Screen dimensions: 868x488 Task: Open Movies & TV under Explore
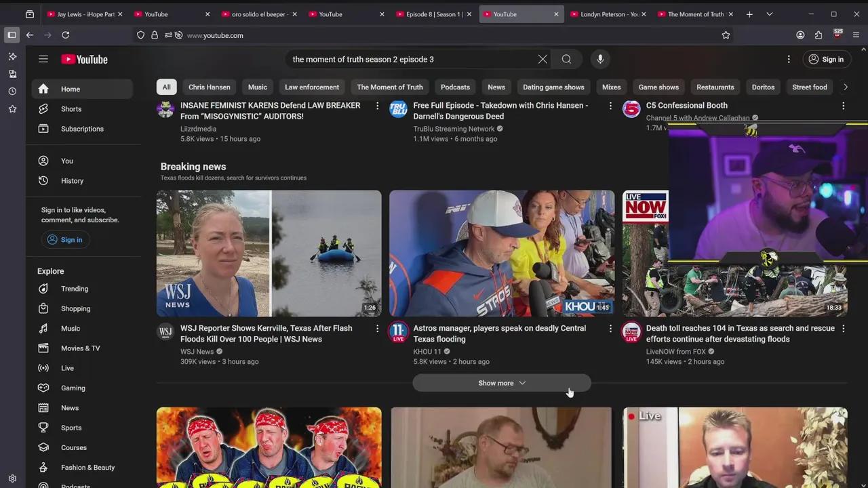pyautogui.click(x=82, y=348)
